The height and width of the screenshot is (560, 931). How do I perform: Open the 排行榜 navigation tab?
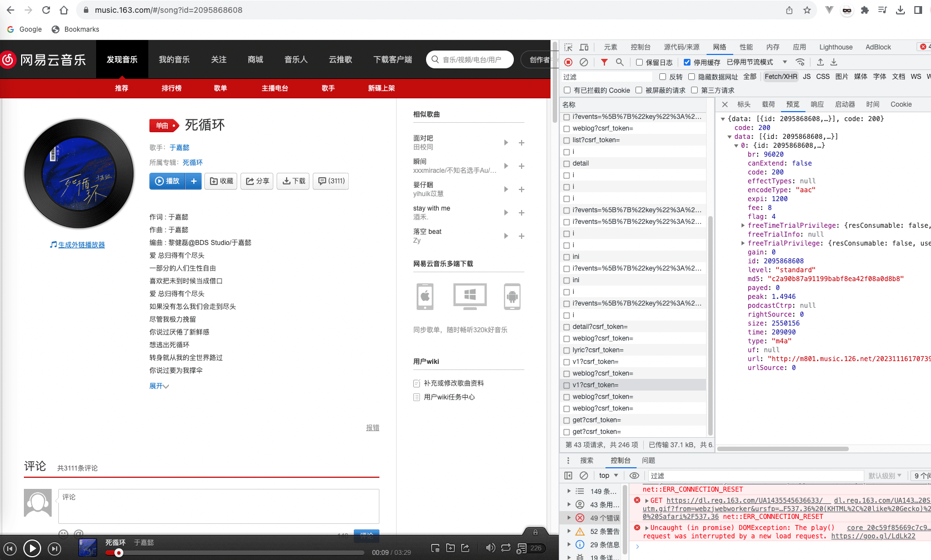pos(171,88)
